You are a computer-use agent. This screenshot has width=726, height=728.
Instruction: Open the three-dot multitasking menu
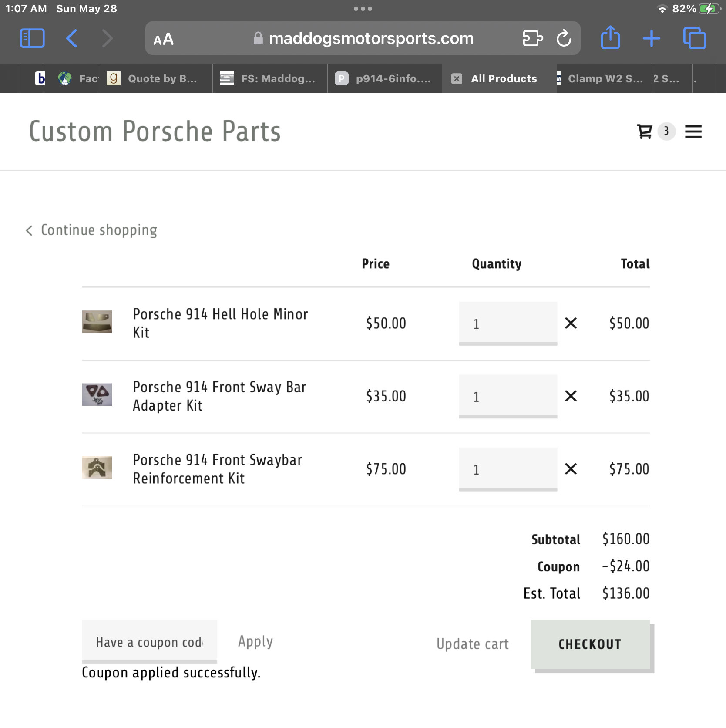[x=363, y=9]
